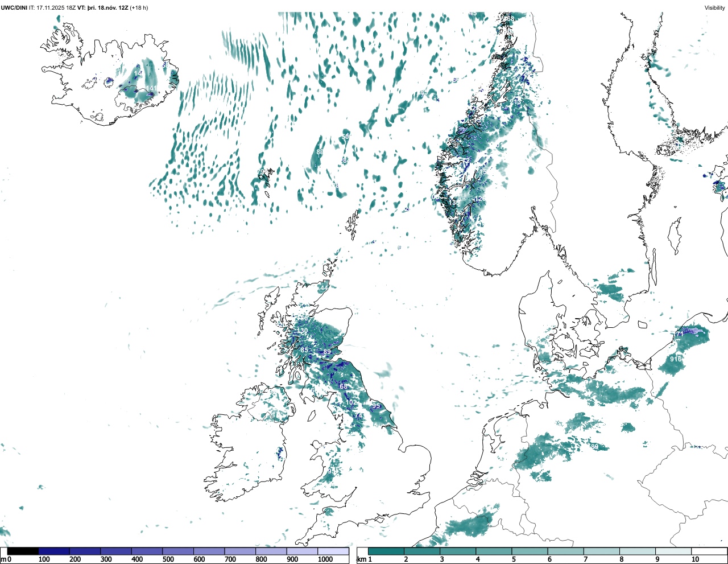Screen dimensions: 728x564
Task: Click the 5–6 km legend swatch
Action: (530, 551)
